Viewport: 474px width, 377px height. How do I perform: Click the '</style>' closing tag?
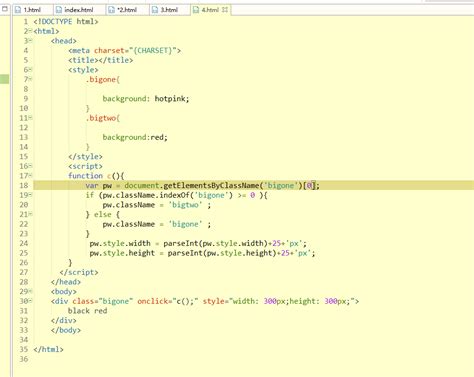tap(85, 156)
